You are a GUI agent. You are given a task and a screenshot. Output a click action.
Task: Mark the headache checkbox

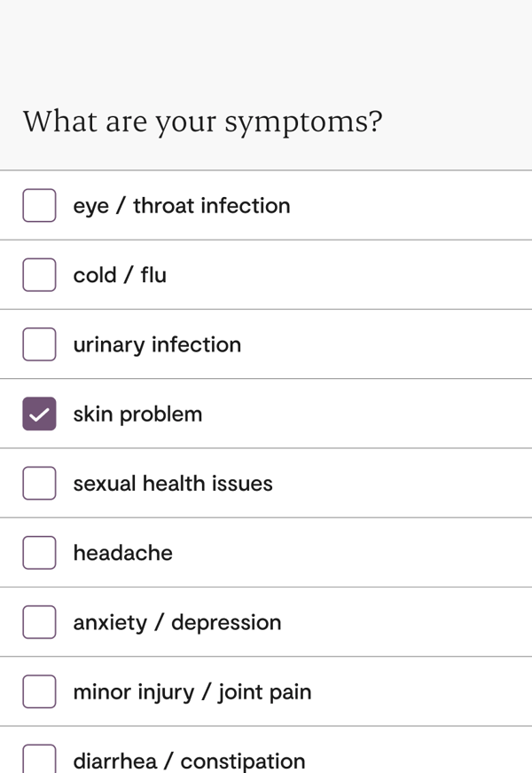click(39, 553)
